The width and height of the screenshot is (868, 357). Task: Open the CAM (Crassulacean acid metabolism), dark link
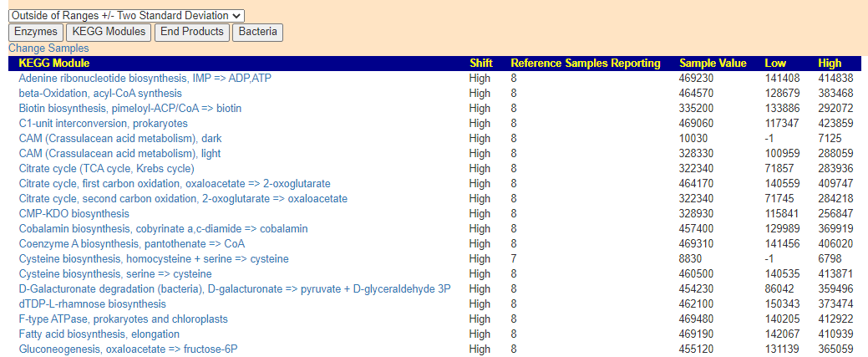click(120, 139)
